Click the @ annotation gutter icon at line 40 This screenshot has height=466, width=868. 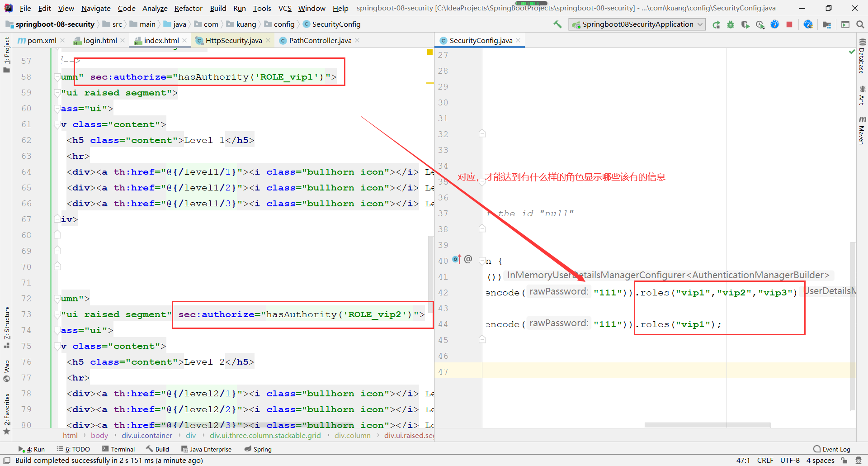[x=468, y=259]
